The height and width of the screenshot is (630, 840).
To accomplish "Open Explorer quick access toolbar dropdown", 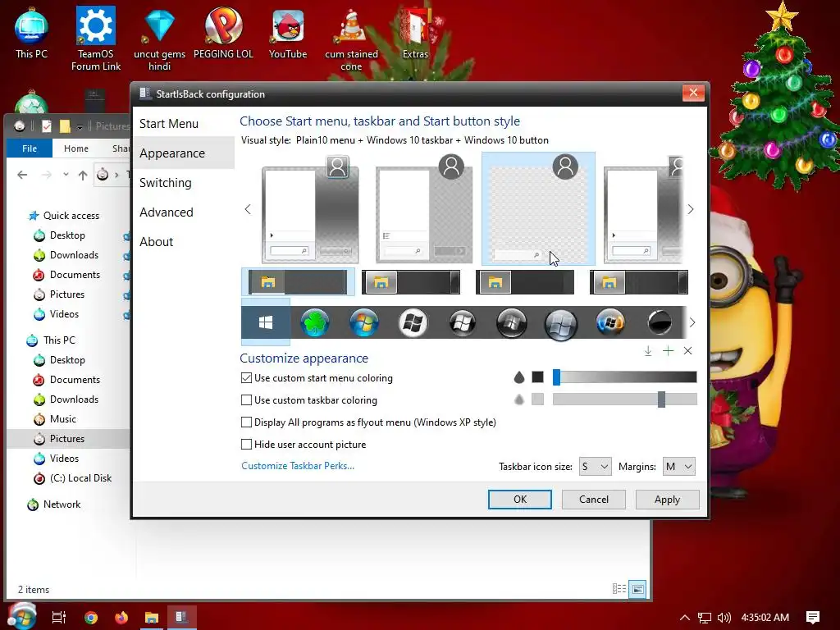I will point(80,126).
